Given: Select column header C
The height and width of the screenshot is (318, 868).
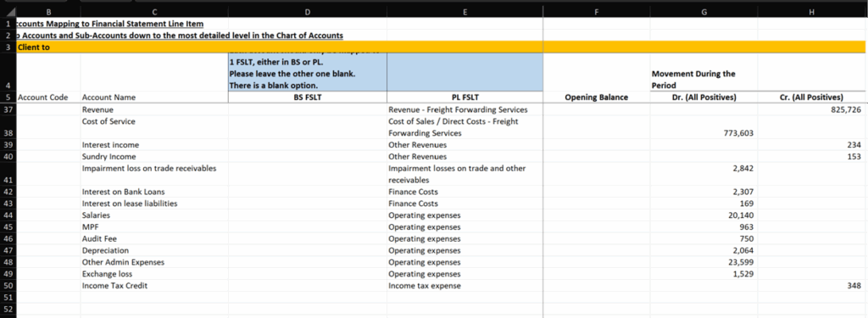Looking at the screenshot, I should (154, 11).
